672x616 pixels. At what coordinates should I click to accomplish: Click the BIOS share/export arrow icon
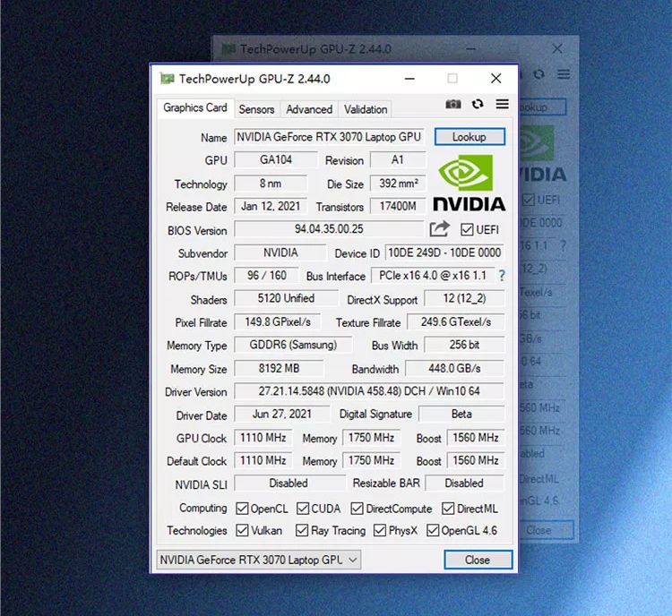[439, 230]
